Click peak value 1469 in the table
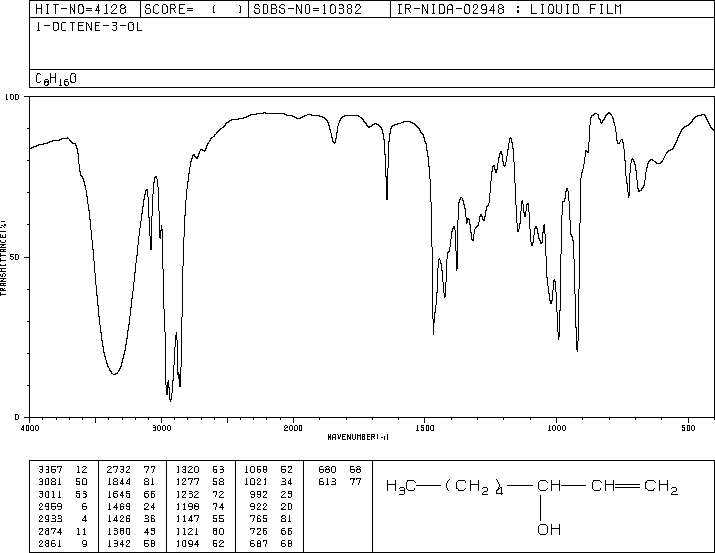Viewport: 715px width, 553px height. [119, 506]
